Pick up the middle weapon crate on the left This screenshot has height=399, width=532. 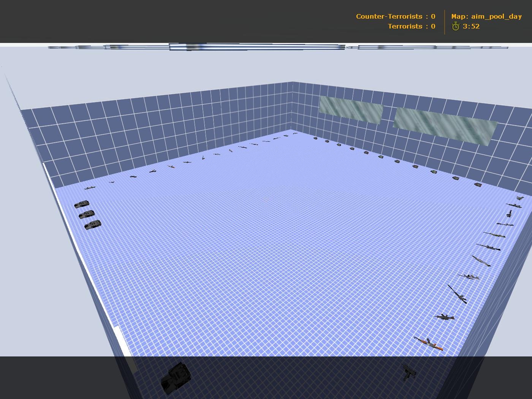pyautogui.click(x=88, y=214)
